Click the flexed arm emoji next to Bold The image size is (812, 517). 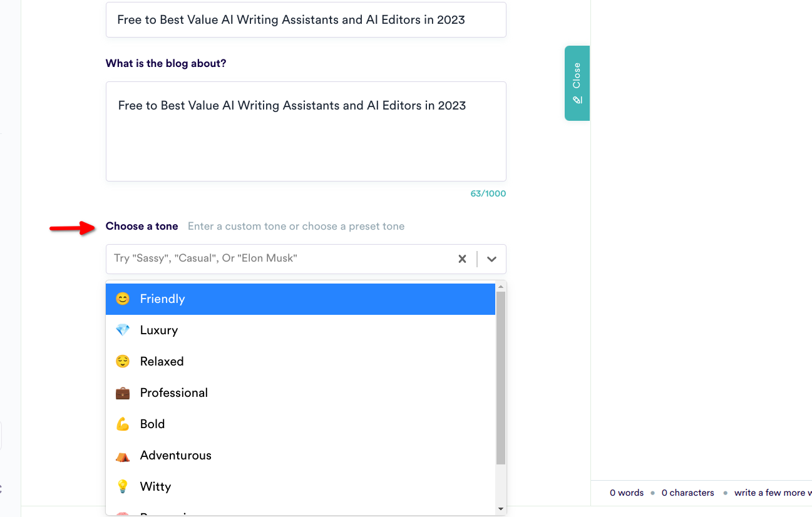click(x=123, y=424)
